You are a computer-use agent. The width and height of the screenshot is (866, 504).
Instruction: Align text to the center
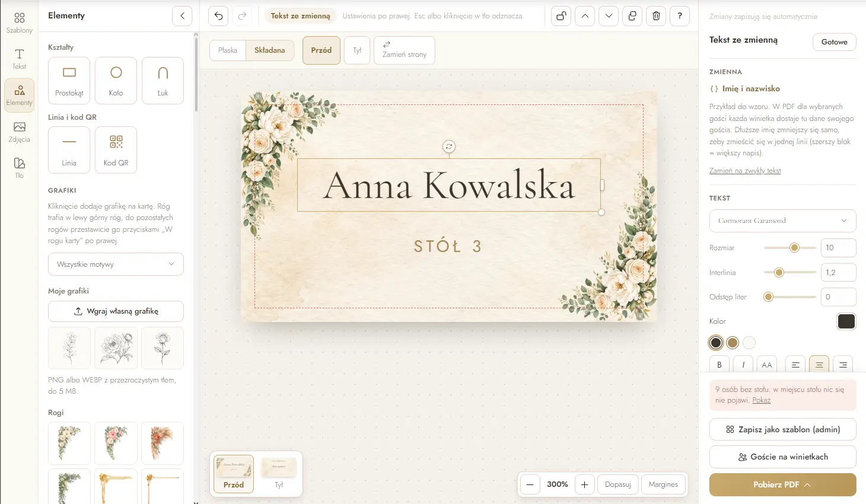coord(819,365)
